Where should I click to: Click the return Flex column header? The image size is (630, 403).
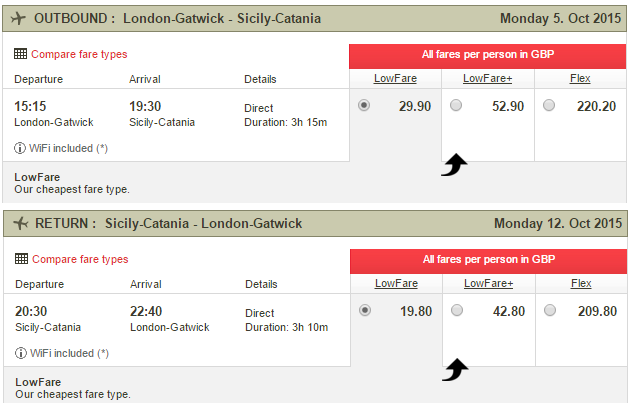click(x=581, y=283)
